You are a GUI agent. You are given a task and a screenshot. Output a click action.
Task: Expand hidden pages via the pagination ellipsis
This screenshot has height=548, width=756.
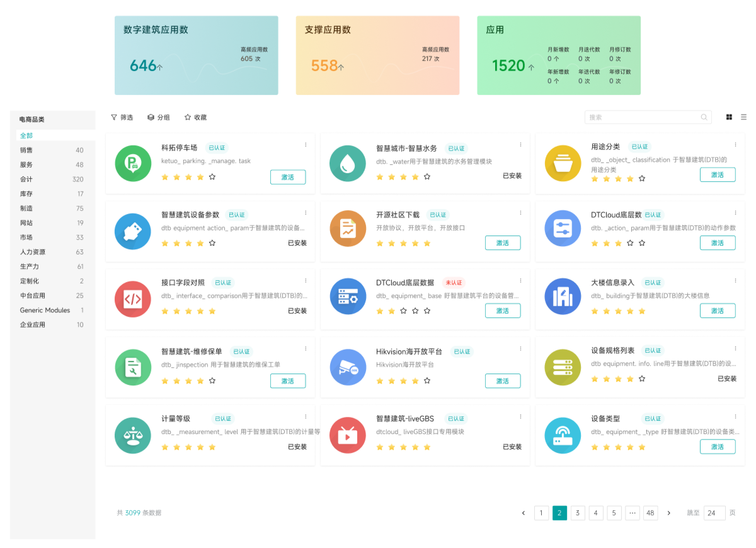coord(632,513)
